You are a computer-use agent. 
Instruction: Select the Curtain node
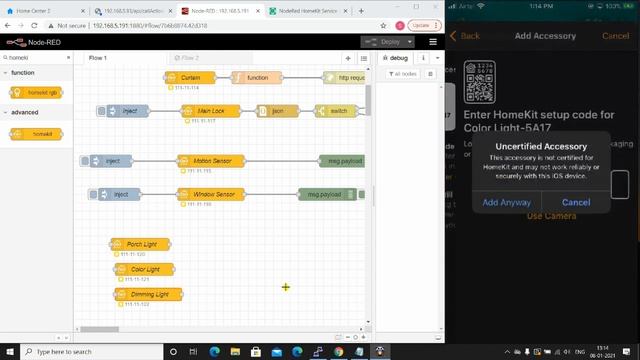190,78
